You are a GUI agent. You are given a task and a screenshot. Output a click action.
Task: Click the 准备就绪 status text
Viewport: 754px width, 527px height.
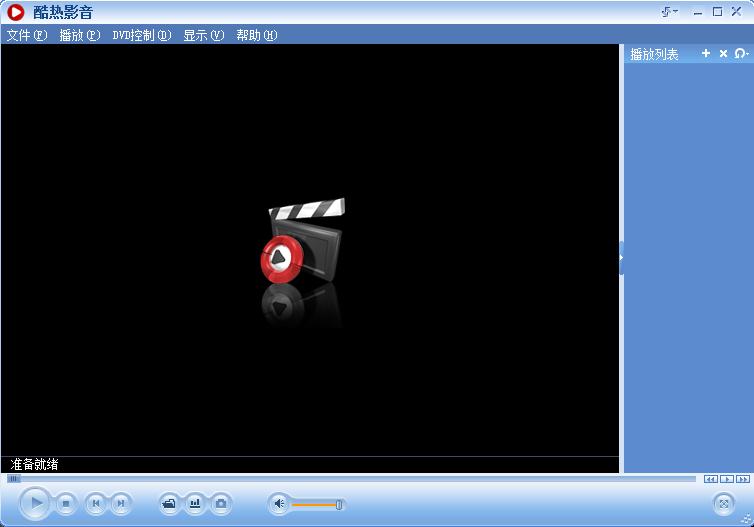click(34, 464)
